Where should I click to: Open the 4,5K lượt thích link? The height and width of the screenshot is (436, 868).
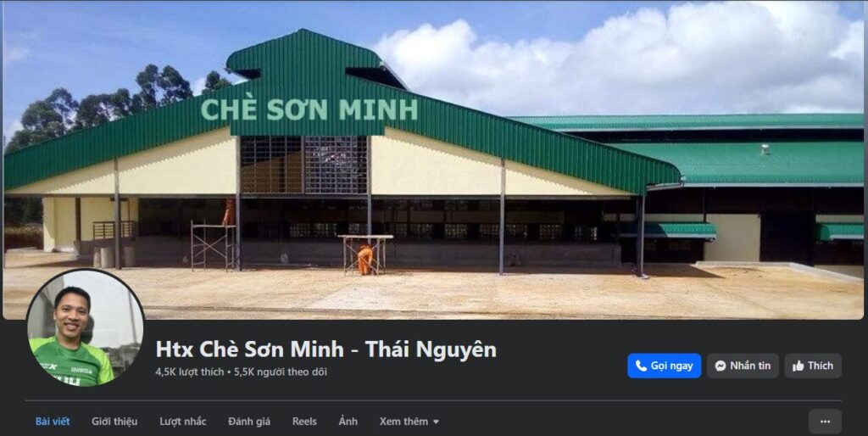[x=189, y=372]
